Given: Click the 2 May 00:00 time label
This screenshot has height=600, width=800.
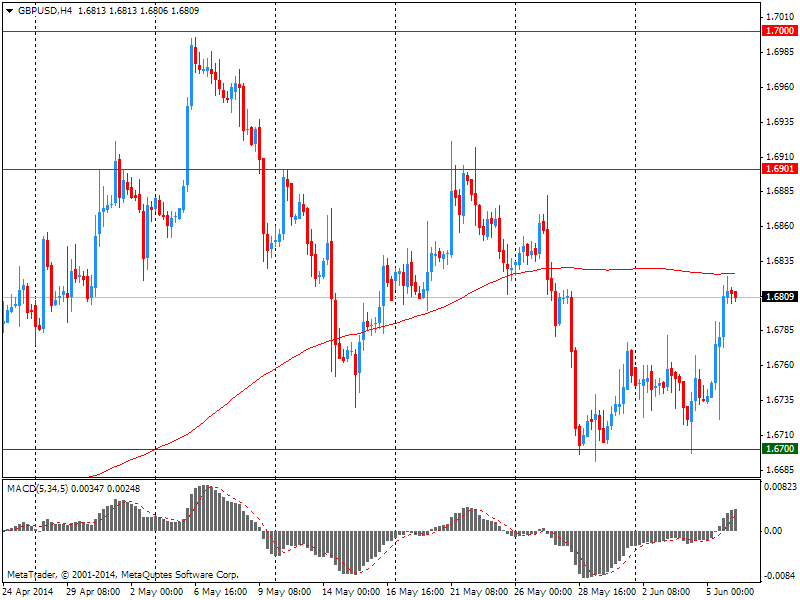Looking at the screenshot, I should (x=157, y=592).
